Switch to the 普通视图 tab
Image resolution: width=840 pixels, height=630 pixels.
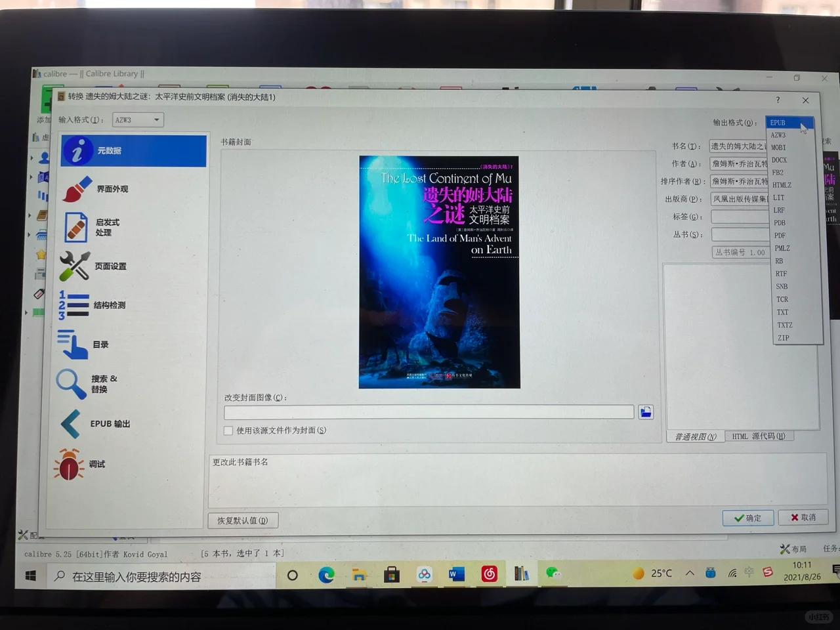point(696,436)
